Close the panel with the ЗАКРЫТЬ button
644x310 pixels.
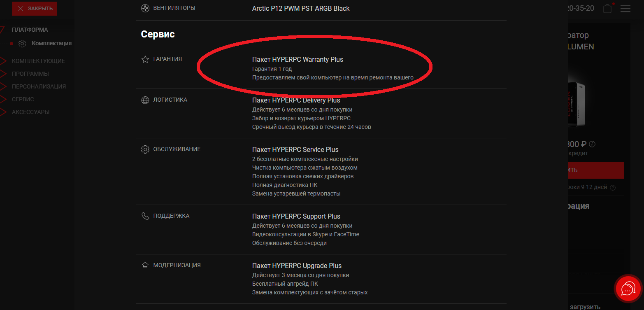pos(35,9)
